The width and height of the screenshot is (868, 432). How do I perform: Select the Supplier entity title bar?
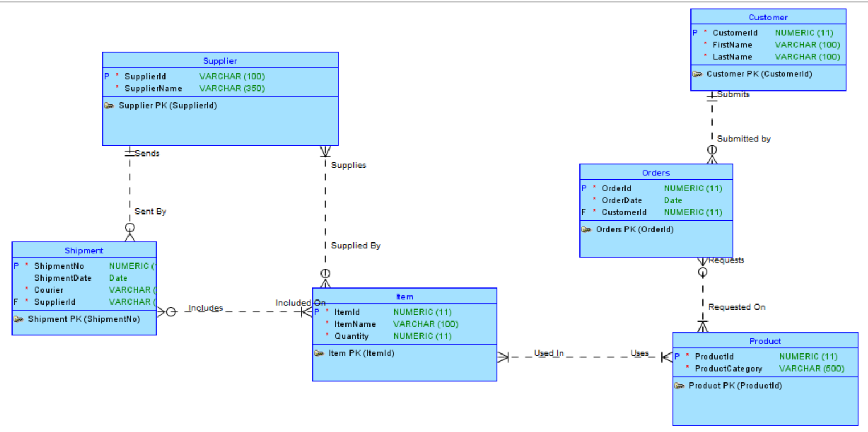[220, 60]
